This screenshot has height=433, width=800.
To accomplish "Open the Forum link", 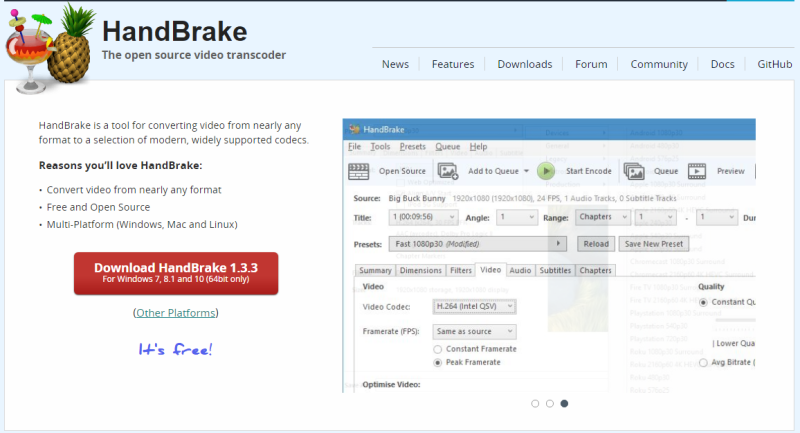I will click(x=591, y=64).
